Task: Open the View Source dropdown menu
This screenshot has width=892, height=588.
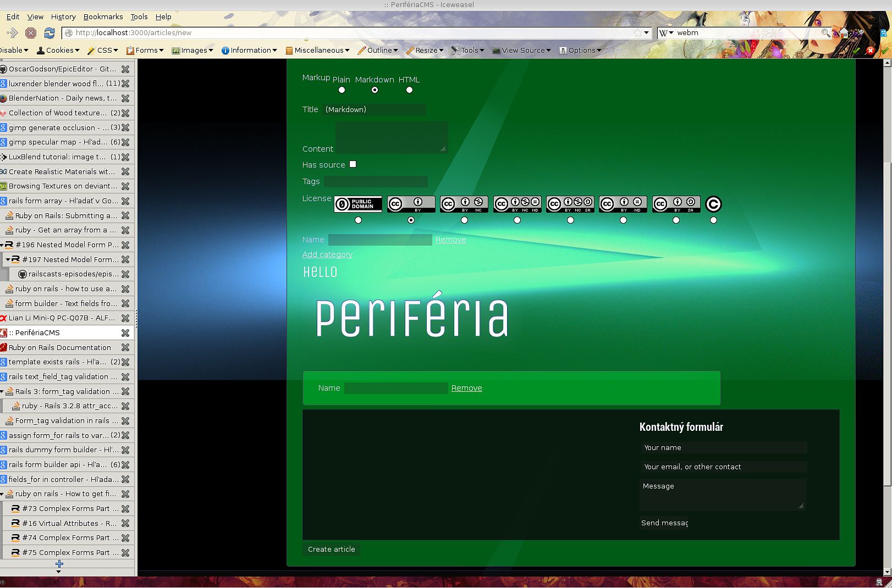Action: [521, 51]
